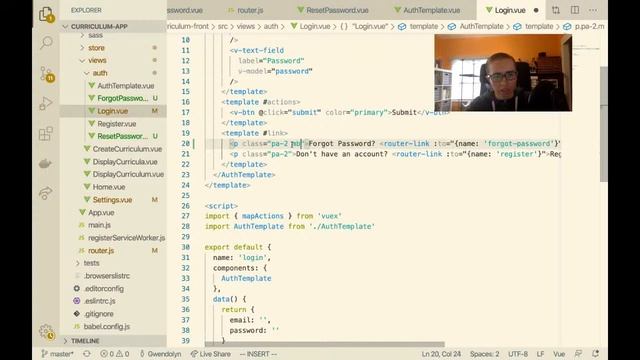The height and width of the screenshot is (360, 640).
Task: Click the views breadcrumb segment
Action: click(246, 27)
